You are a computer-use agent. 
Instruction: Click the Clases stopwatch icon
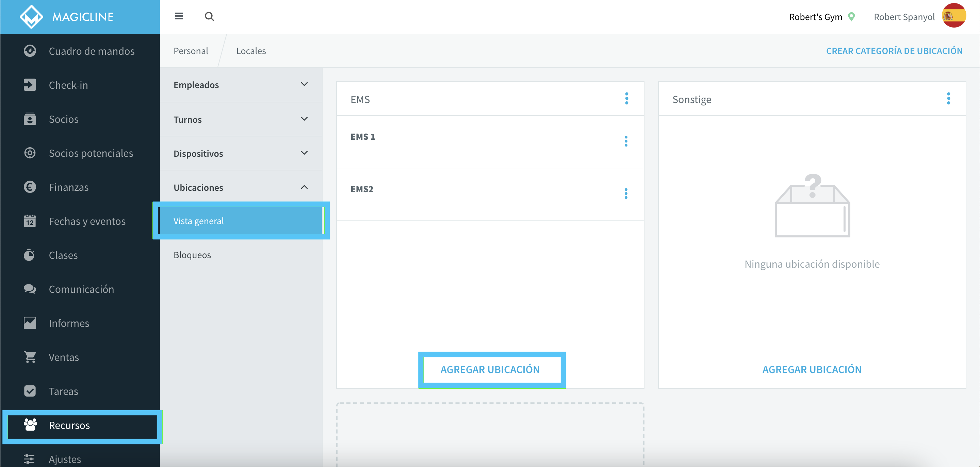30,255
